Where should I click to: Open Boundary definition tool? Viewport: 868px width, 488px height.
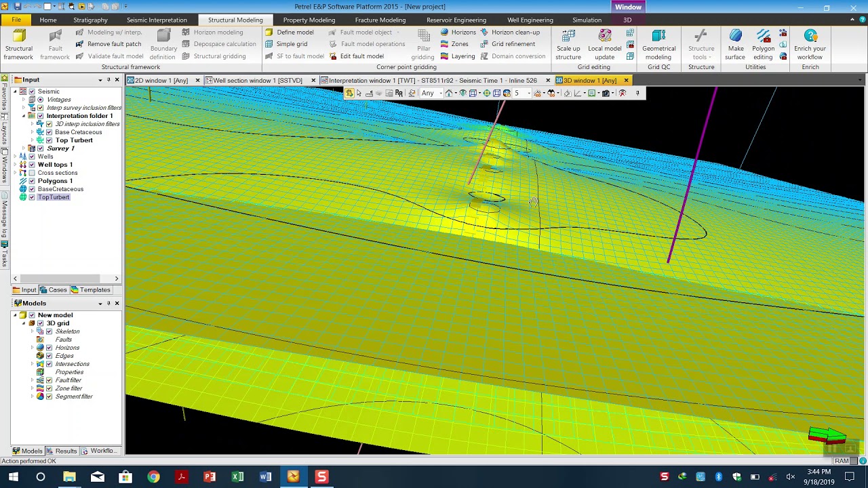tap(163, 44)
